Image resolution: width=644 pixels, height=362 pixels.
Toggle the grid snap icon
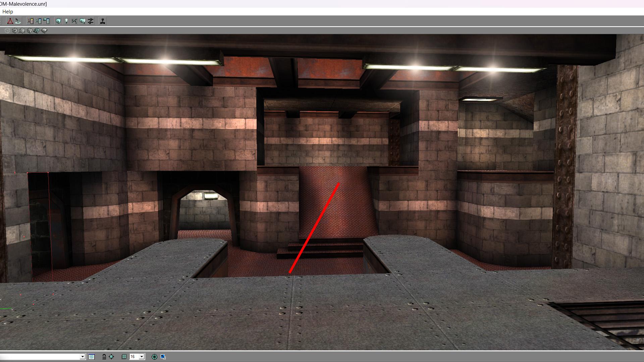coord(124,357)
